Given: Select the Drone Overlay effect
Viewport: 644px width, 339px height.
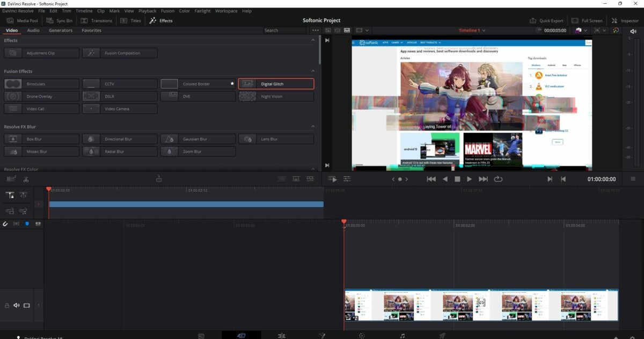Looking at the screenshot, I should pos(41,96).
